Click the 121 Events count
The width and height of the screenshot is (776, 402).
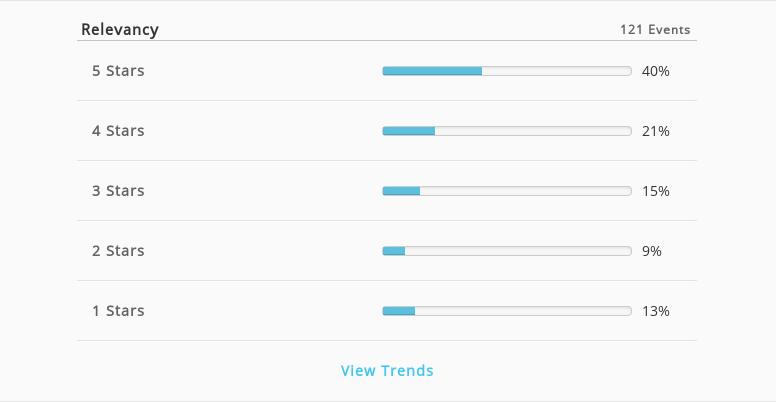click(x=655, y=30)
